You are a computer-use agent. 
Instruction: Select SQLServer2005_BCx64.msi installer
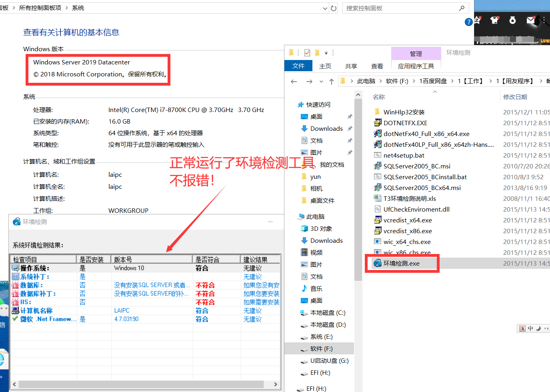(422, 188)
